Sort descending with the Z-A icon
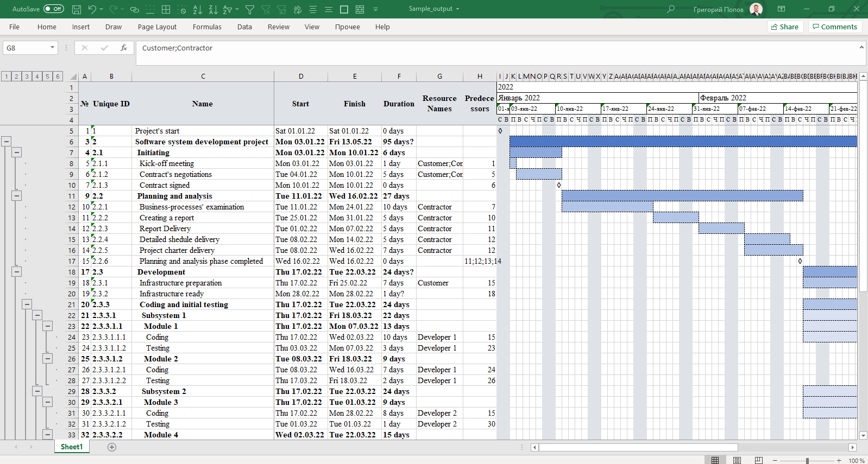The width and height of the screenshot is (868, 464). (x=213, y=9)
